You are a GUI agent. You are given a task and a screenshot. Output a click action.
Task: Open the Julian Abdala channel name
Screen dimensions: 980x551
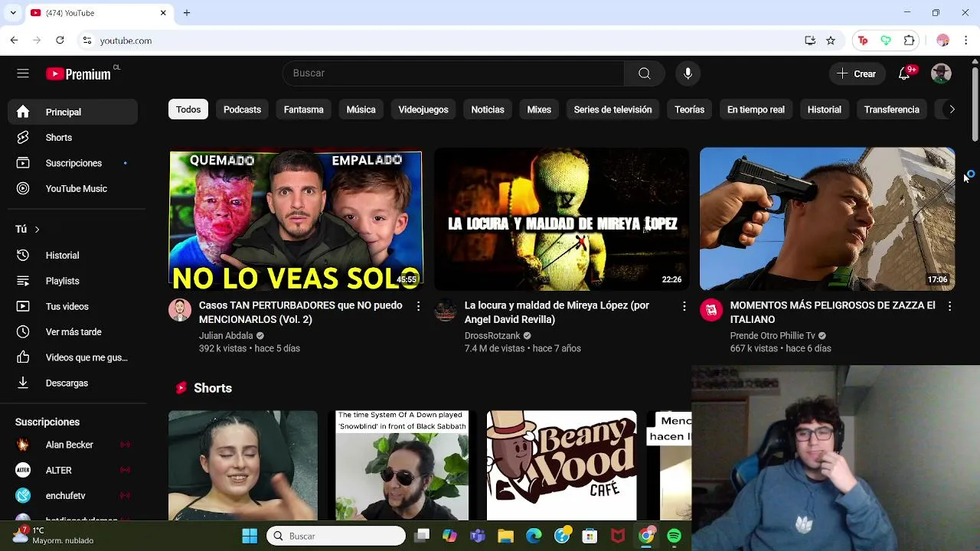click(x=226, y=336)
